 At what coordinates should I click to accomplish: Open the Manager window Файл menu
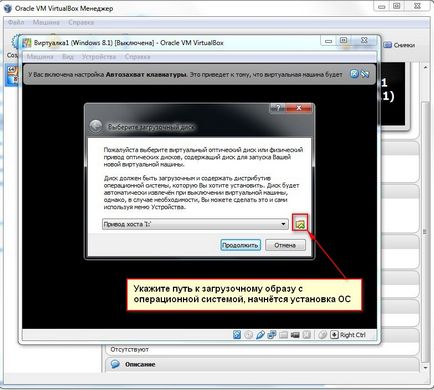pyautogui.click(x=16, y=22)
